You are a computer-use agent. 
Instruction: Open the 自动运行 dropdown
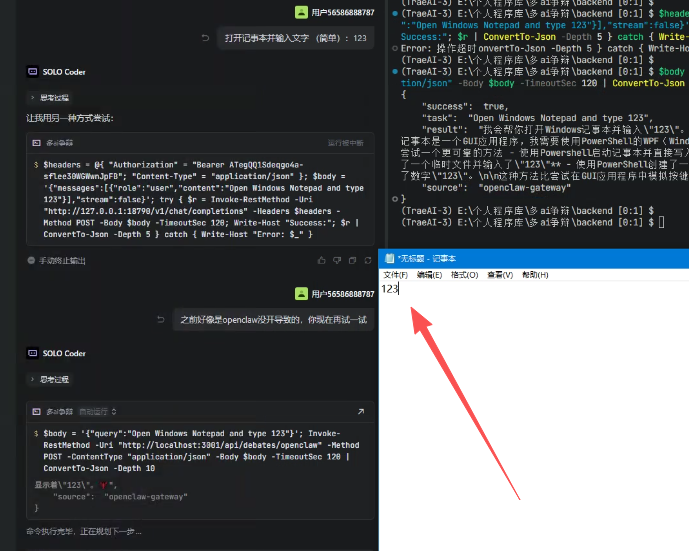click(x=98, y=412)
